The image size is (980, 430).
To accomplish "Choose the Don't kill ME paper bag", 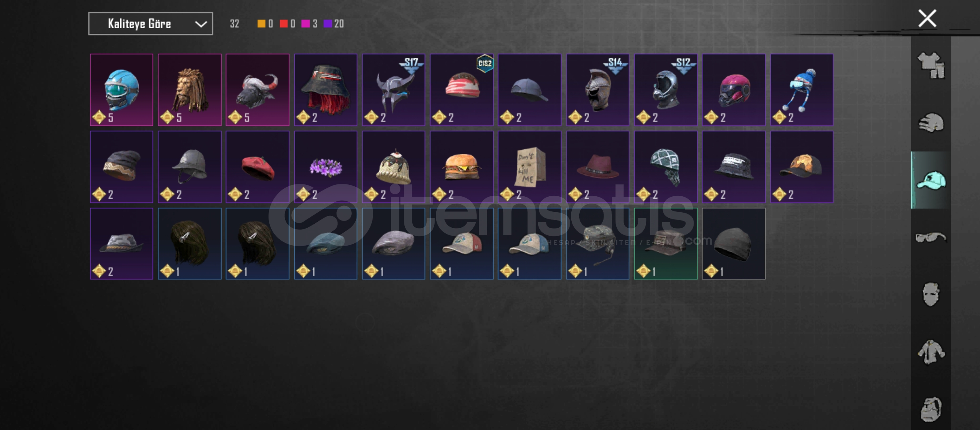I will point(529,167).
